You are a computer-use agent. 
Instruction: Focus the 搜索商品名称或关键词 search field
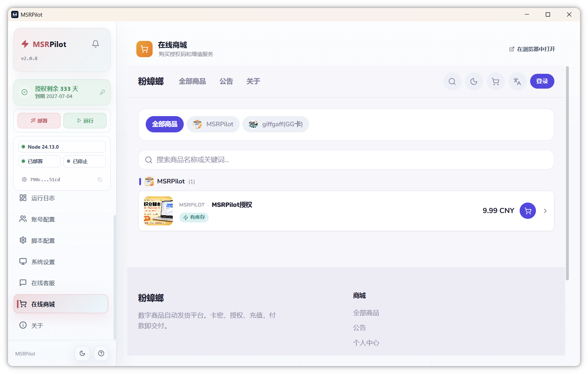[346, 160]
